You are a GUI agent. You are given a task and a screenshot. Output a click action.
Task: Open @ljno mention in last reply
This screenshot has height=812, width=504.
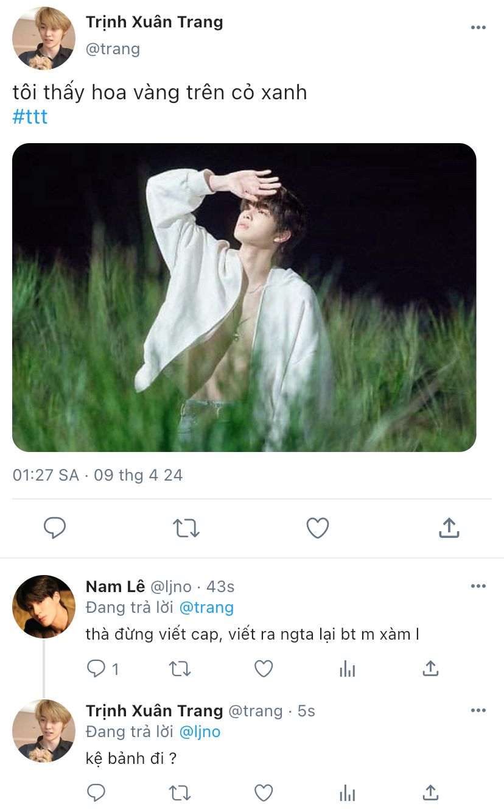[200, 732]
